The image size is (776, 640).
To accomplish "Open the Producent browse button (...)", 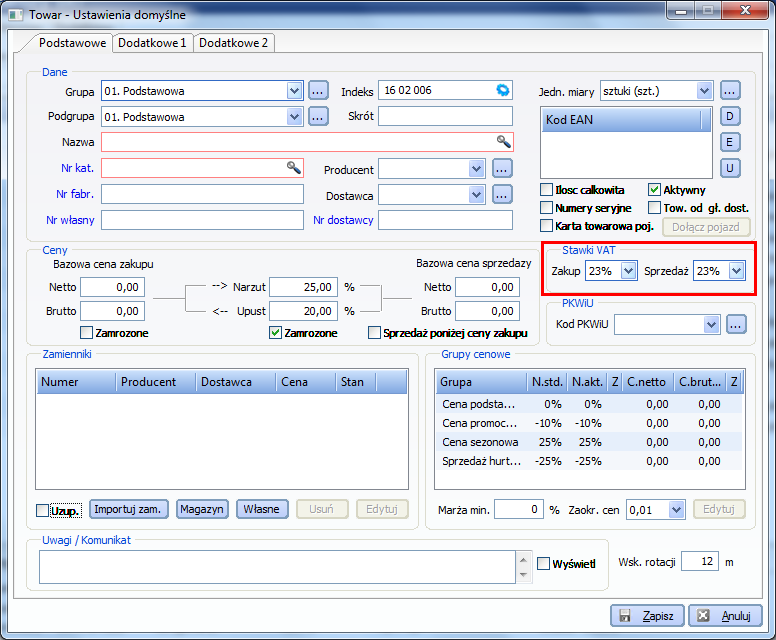I will pyautogui.click(x=502, y=169).
